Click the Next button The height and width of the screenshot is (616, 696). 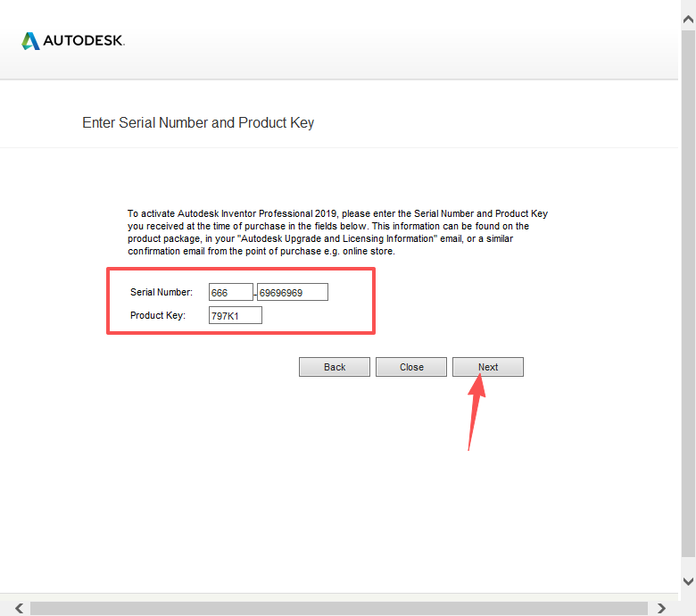[488, 367]
